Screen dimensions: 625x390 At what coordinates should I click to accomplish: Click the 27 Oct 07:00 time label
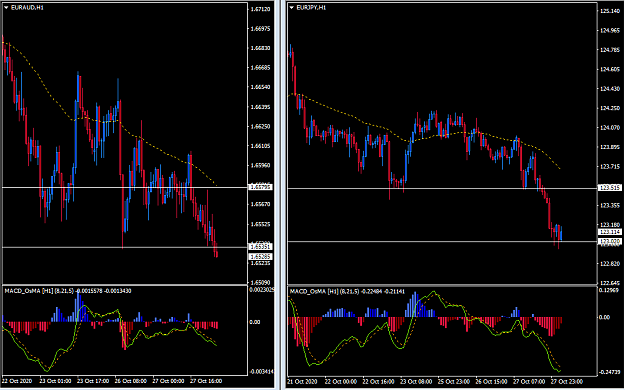click(529, 382)
